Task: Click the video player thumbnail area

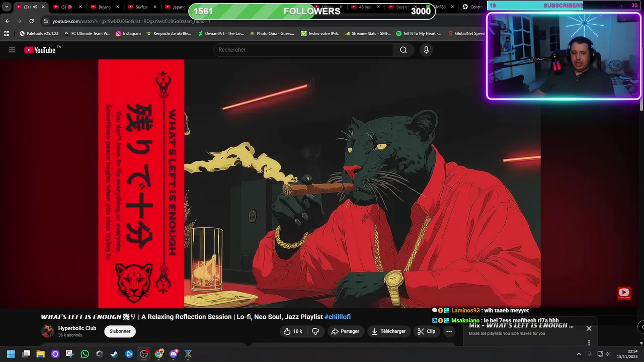Action: pyautogui.click(x=319, y=184)
